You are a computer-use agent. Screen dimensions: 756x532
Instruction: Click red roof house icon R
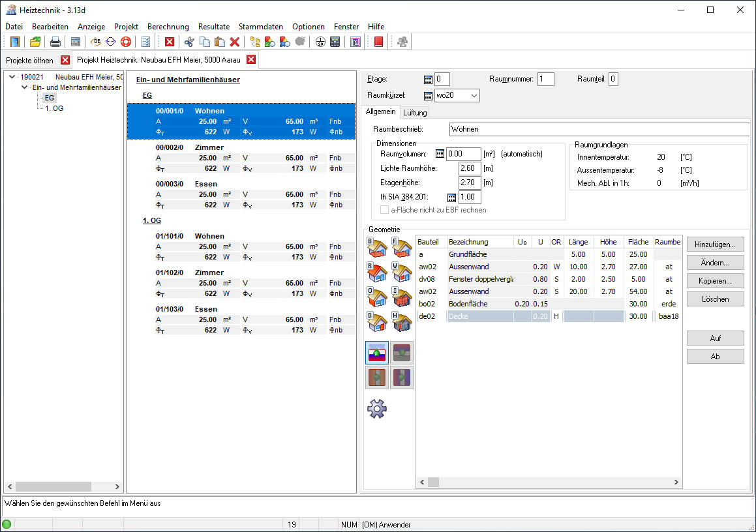point(377,273)
